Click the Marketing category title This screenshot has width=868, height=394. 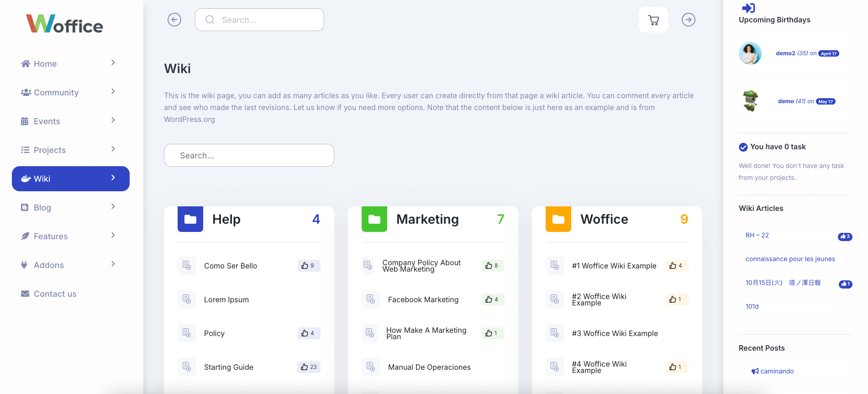tap(427, 219)
